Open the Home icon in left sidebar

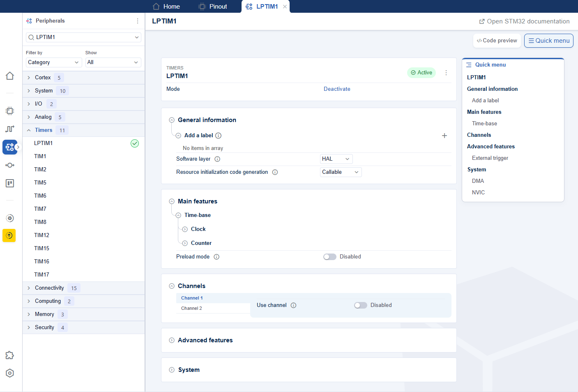tap(10, 76)
